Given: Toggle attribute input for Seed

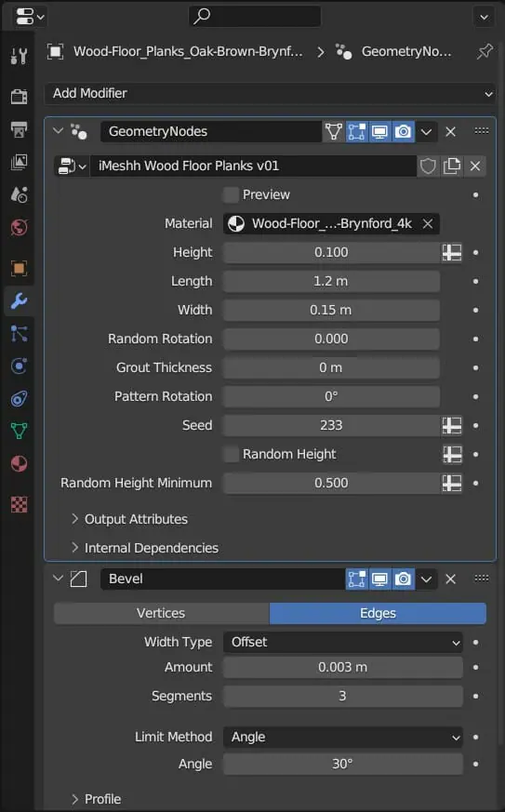Looking at the screenshot, I should click(x=452, y=426).
